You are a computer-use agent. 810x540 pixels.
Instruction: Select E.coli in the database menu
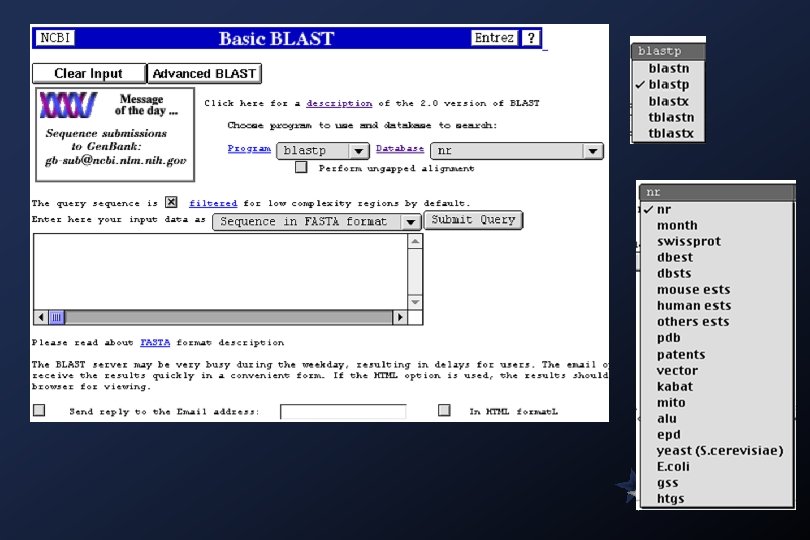[716, 467]
